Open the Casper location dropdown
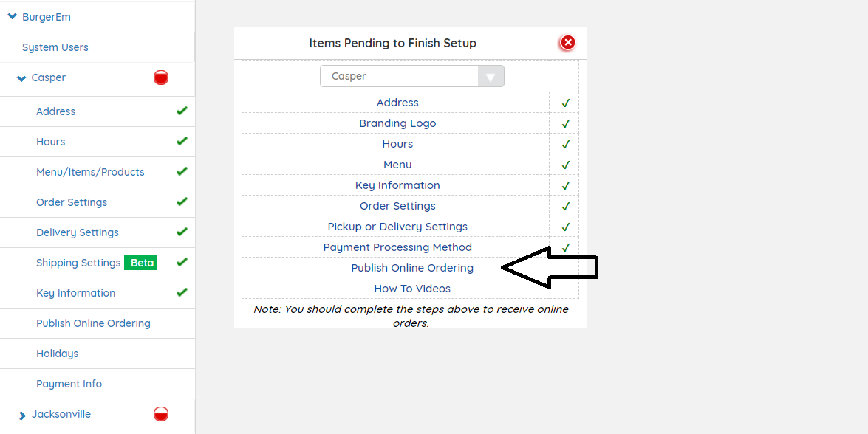 [411, 76]
